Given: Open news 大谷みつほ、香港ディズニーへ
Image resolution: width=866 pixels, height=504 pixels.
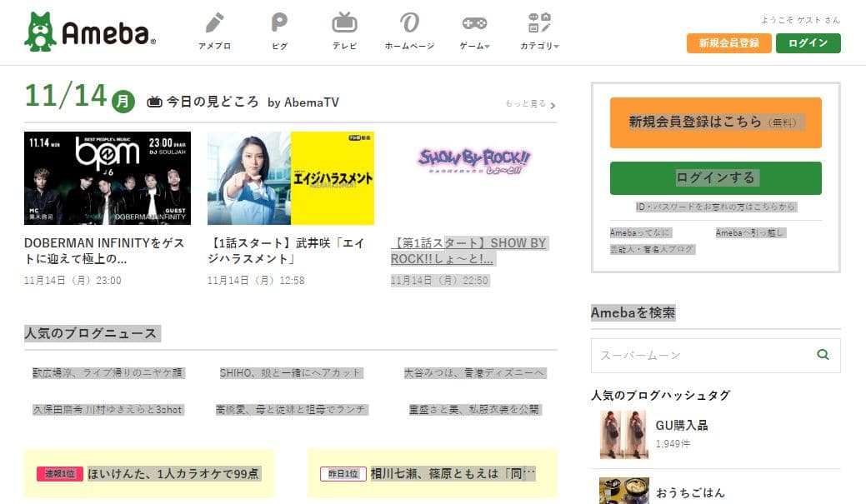Looking at the screenshot, I should pyautogui.click(x=474, y=372).
